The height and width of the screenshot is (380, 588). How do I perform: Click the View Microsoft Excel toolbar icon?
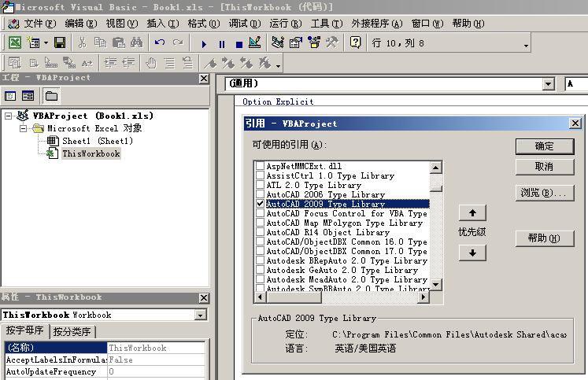tap(15, 42)
